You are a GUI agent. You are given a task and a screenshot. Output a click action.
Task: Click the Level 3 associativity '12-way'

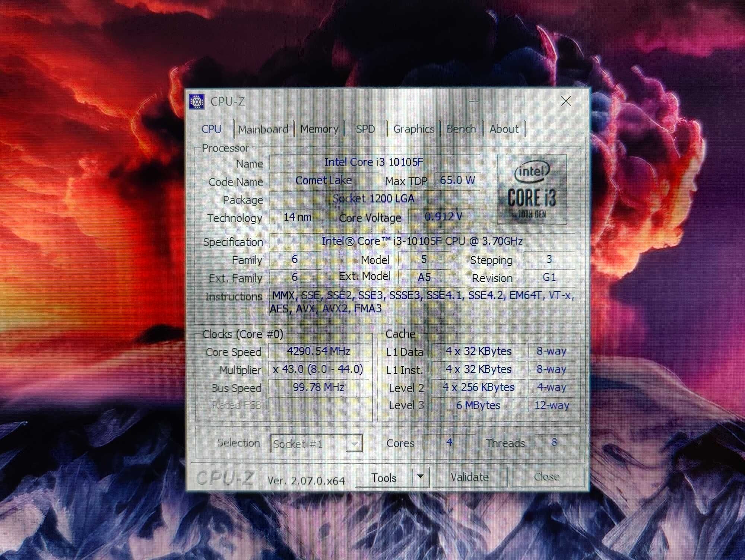click(x=552, y=405)
